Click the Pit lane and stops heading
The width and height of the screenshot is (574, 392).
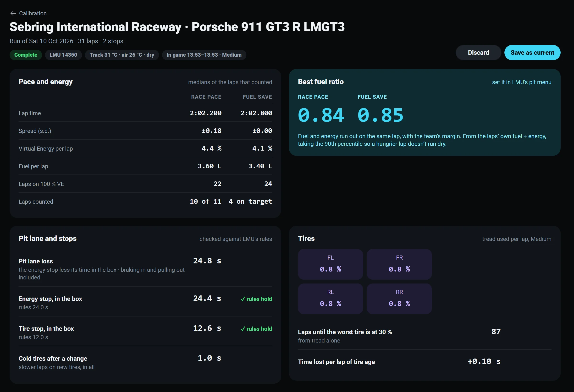click(x=47, y=239)
